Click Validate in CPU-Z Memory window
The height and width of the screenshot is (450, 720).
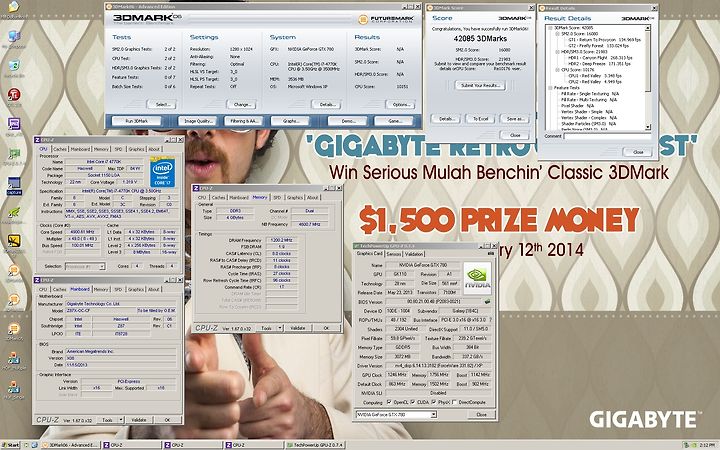click(x=298, y=328)
